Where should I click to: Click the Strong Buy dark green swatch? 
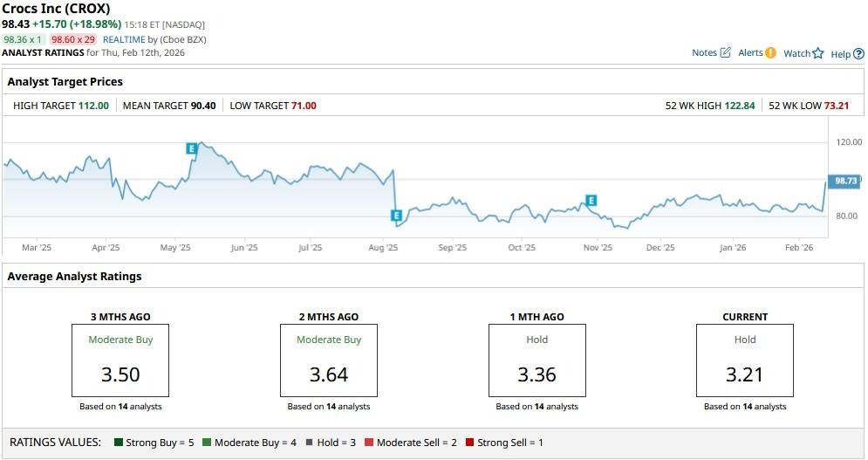tap(119, 443)
